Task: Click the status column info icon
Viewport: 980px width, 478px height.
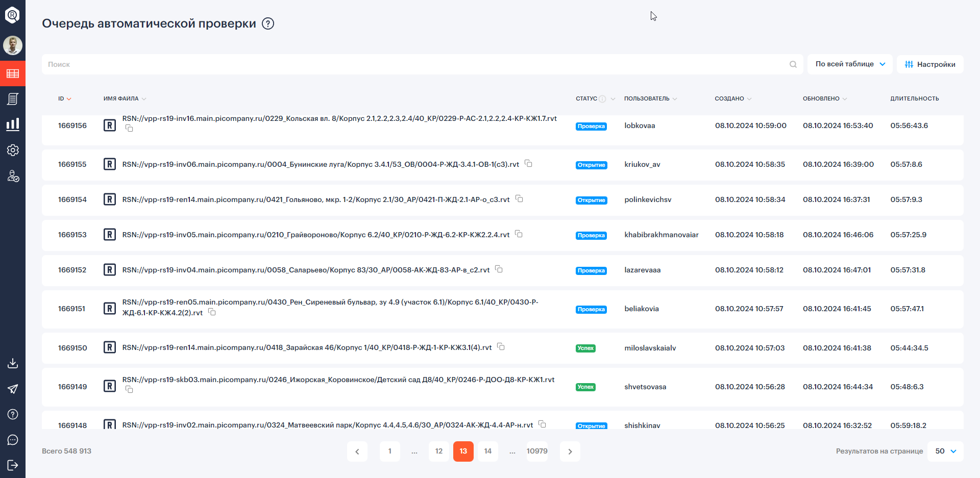Action: [602, 99]
